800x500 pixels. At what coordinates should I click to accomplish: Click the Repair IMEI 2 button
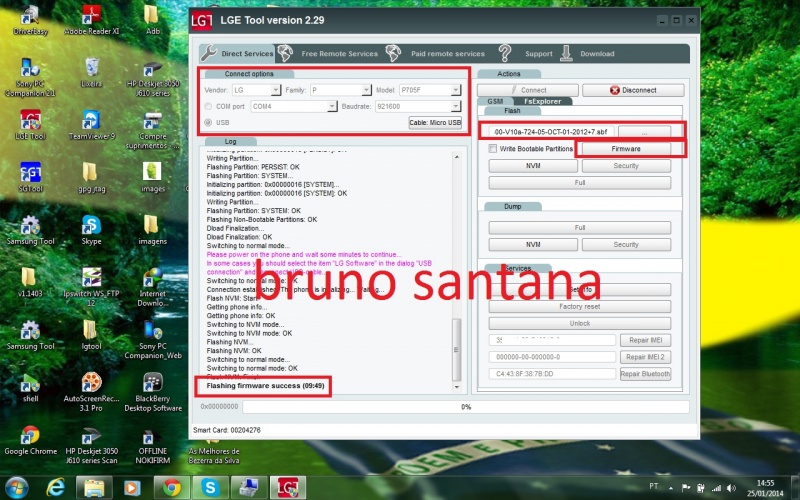645,357
